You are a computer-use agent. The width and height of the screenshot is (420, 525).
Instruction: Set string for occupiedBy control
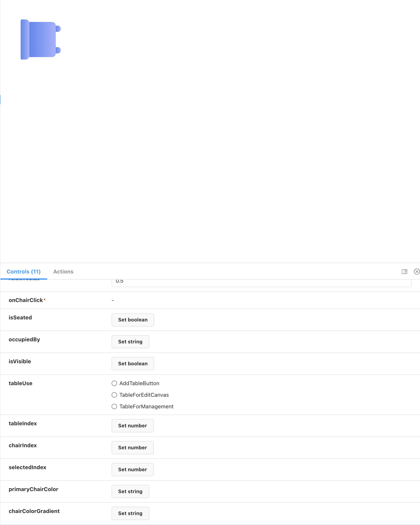point(130,342)
